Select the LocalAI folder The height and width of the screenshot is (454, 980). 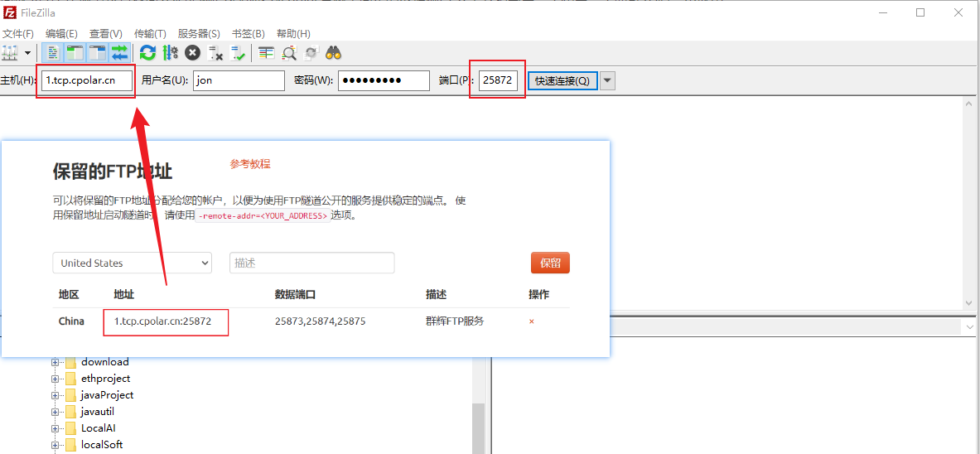point(98,428)
